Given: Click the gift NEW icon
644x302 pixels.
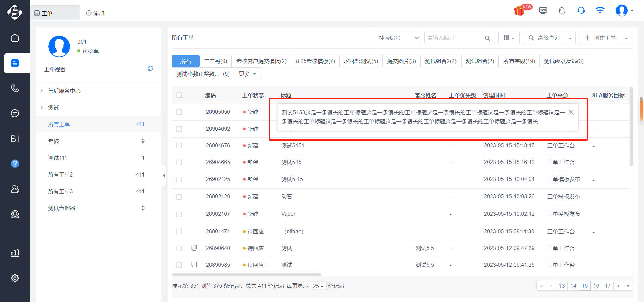Looking at the screenshot, I should (x=522, y=10).
